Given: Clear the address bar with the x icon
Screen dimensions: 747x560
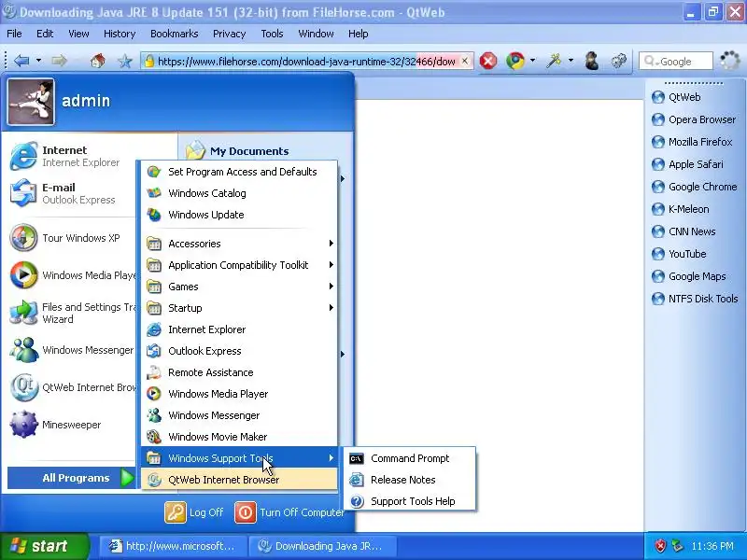Looking at the screenshot, I should click(465, 61).
